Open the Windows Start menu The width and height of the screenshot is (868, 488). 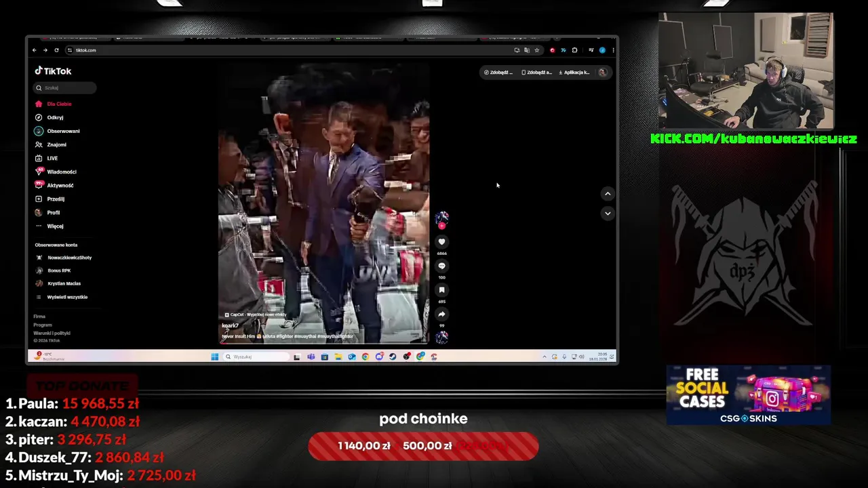(x=215, y=357)
